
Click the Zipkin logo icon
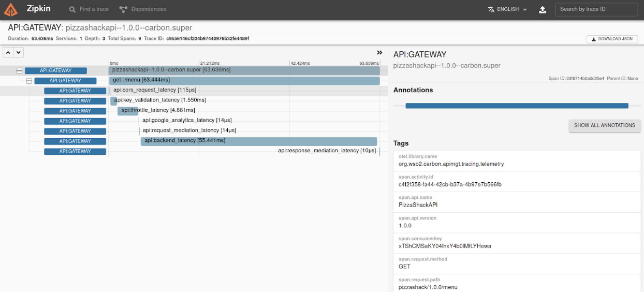point(11,10)
